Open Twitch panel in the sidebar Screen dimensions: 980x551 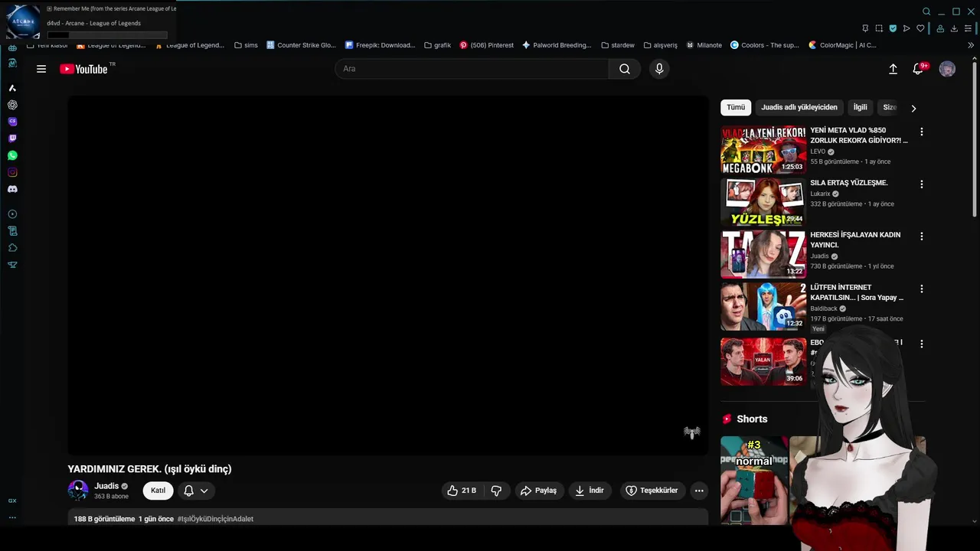pyautogui.click(x=12, y=139)
